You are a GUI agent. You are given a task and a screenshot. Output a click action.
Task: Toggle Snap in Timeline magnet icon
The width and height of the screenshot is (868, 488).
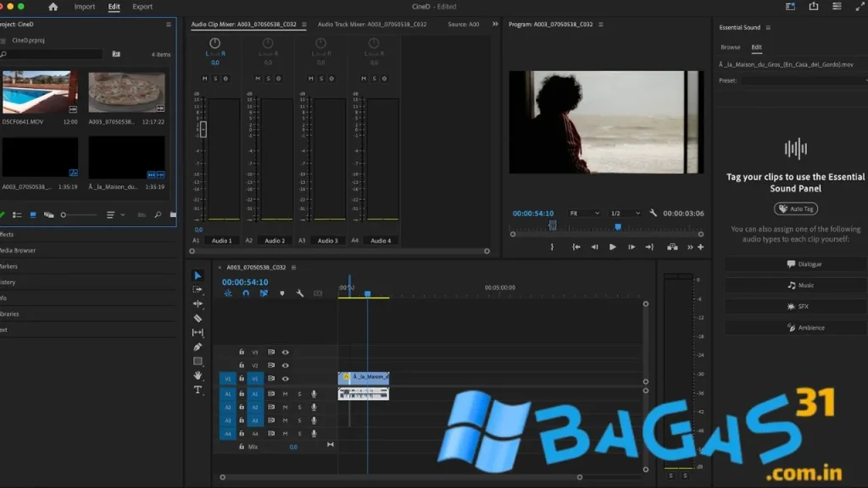pos(246,293)
